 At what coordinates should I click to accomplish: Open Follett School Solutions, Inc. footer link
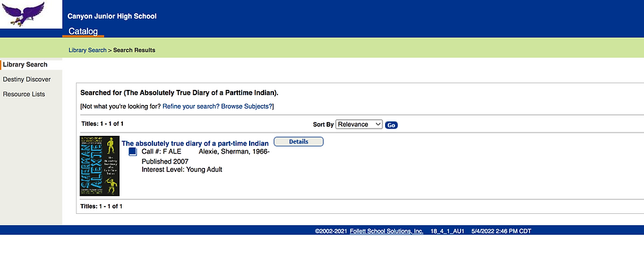pos(386,231)
